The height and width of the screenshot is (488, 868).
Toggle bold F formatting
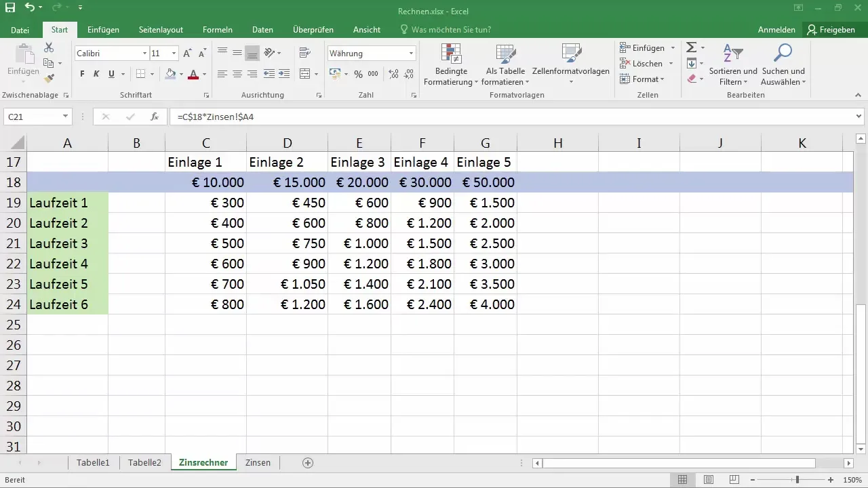coord(82,74)
